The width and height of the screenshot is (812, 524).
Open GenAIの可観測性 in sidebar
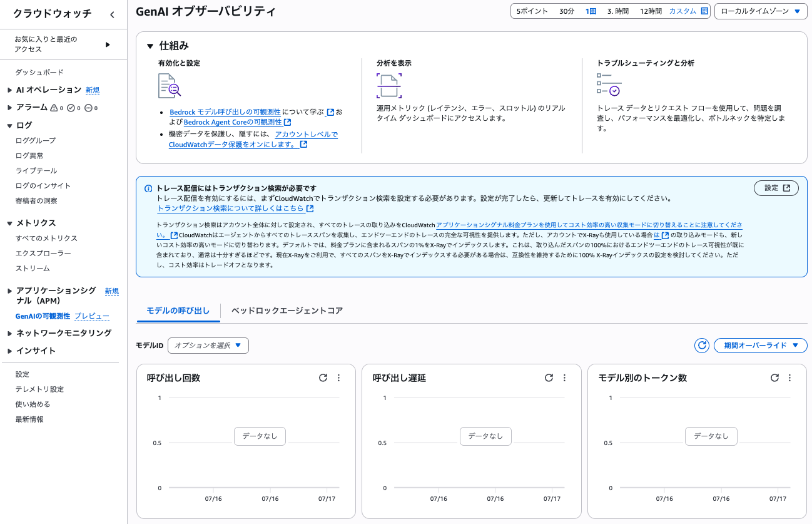(43, 317)
